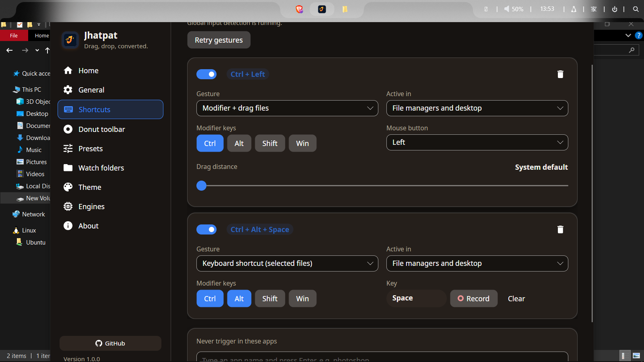Open About page
The image size is (644, 362).
(x=110, y=226)
